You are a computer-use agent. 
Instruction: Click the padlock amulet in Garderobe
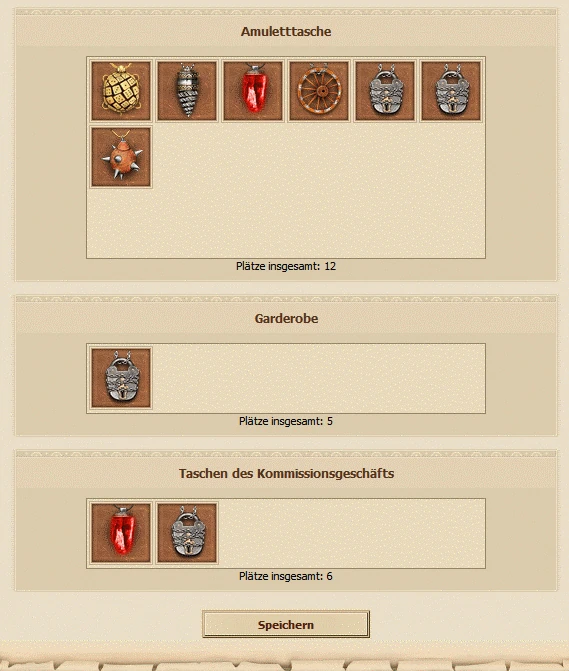pyautogui.click(x=121, y=378)
